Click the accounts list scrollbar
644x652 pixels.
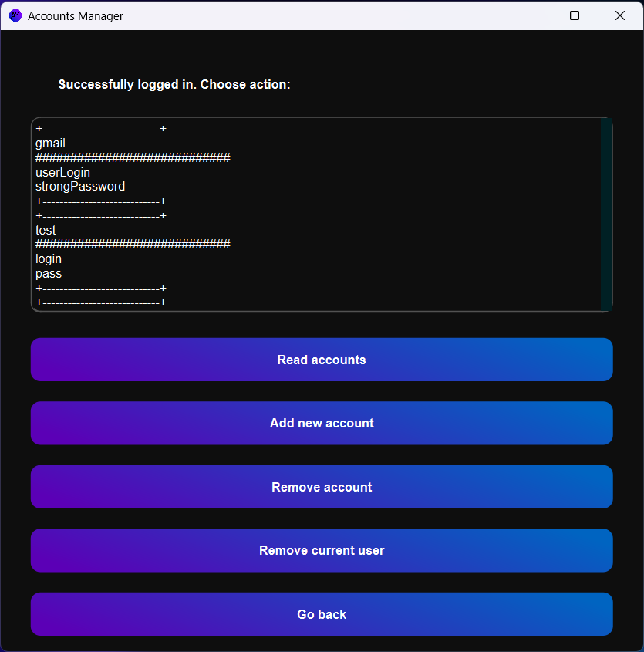pyautogui.click(x=606, y=215)
